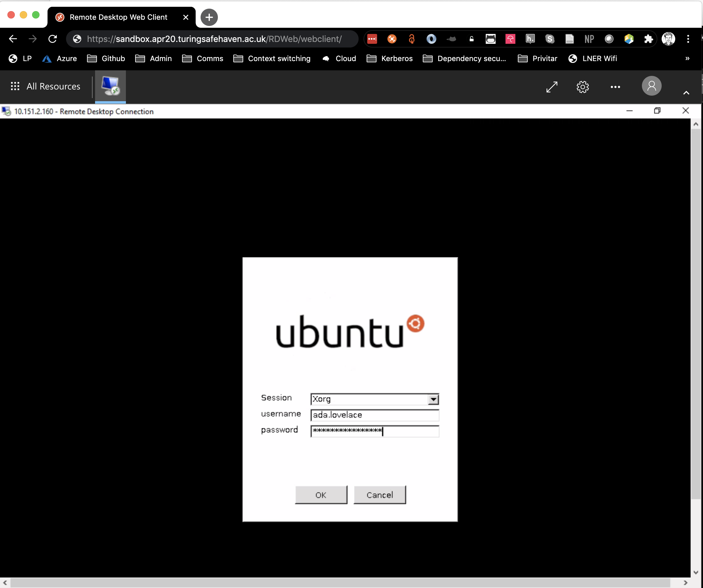The height and width of the screenshot is (588, 703).
Task: Click the macOS green maximize window button
Action: click(36, 15)
